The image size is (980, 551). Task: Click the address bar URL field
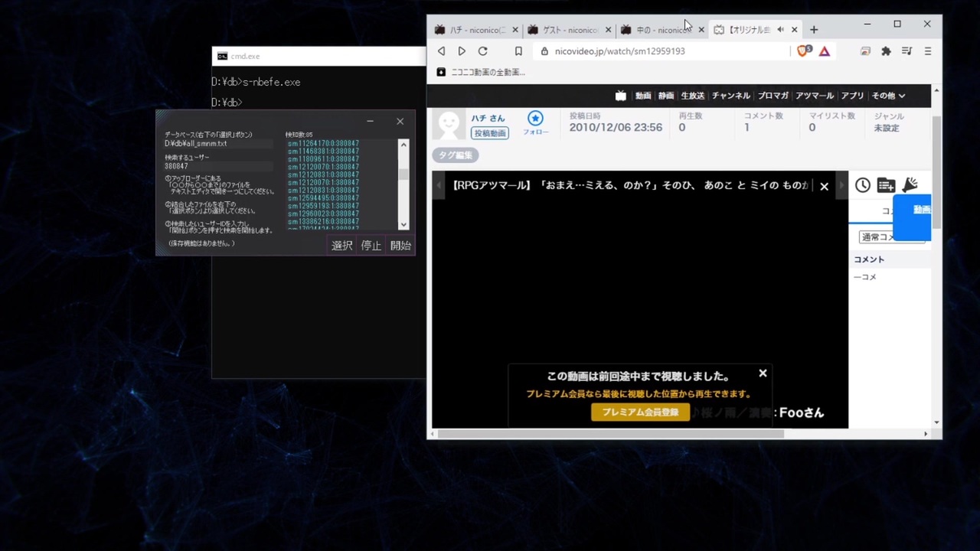[x=662, y=51]
